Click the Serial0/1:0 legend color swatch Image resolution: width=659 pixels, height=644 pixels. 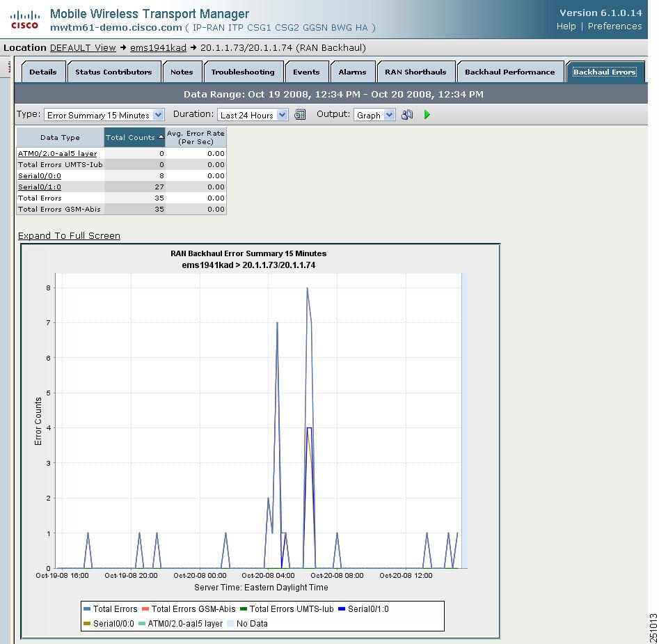[342, 608]
